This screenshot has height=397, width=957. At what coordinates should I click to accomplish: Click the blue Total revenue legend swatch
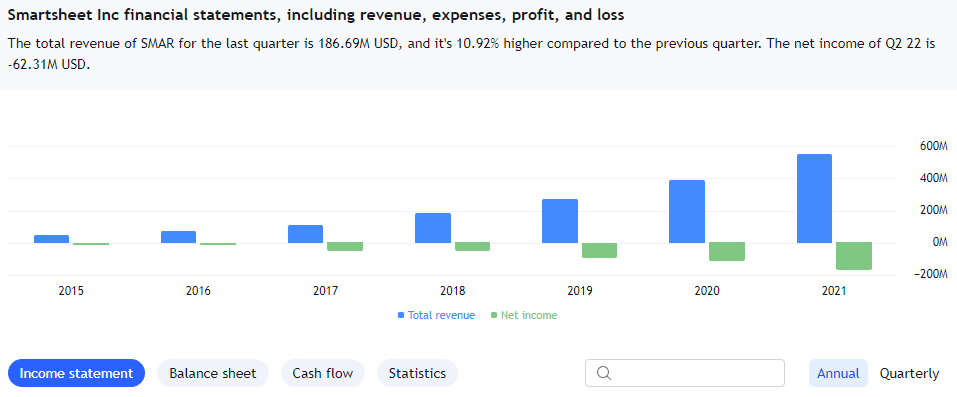click(401, 315)
